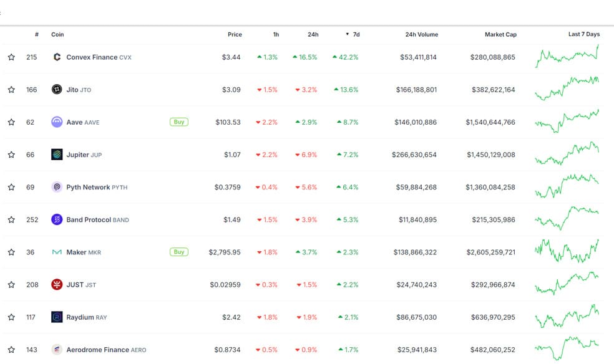View JUST 7-day sparkline chart
Screen dimensions: 614x364
pos(567,283)
